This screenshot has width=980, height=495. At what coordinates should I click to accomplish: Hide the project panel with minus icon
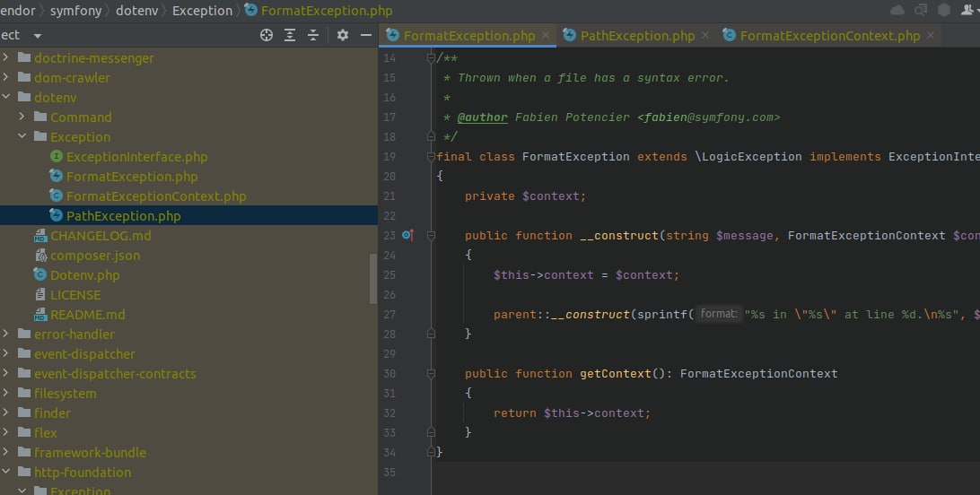coord(366,36)
